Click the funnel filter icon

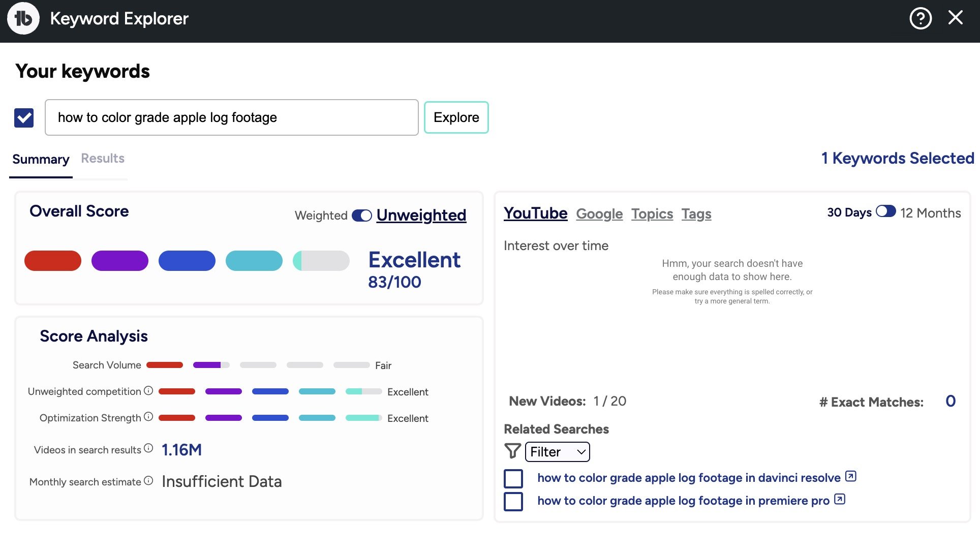(512, 451)
